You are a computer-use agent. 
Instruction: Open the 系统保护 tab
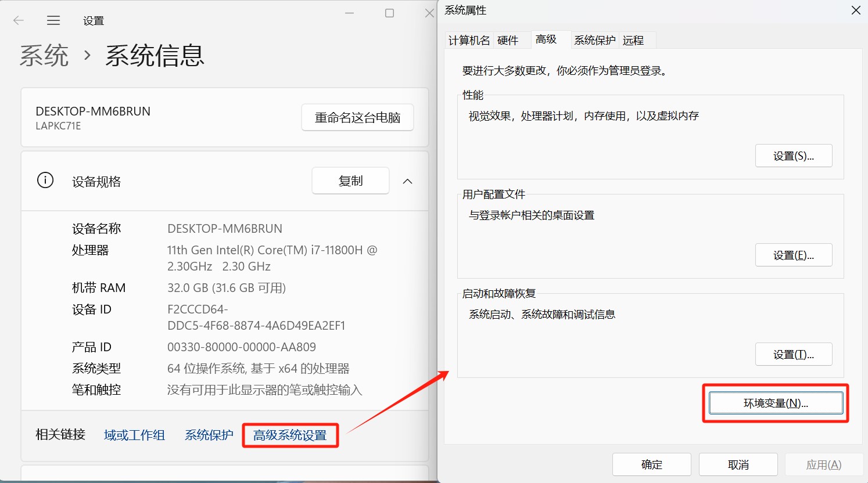point(594,40)
